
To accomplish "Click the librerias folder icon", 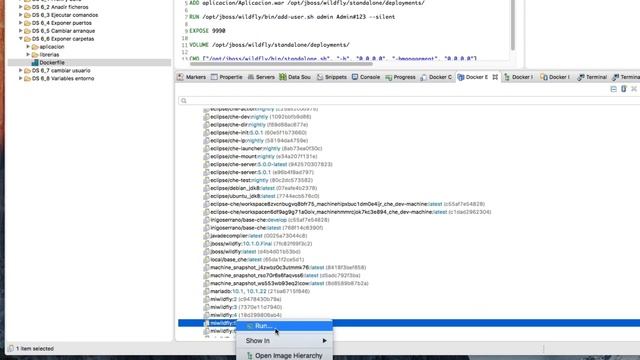I will [35, 55].
